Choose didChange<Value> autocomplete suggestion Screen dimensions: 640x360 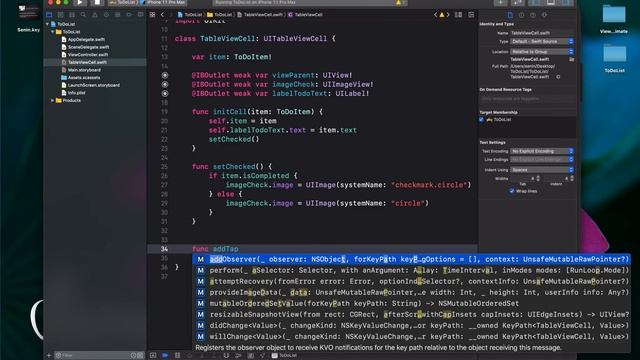[x=411, y=325]
